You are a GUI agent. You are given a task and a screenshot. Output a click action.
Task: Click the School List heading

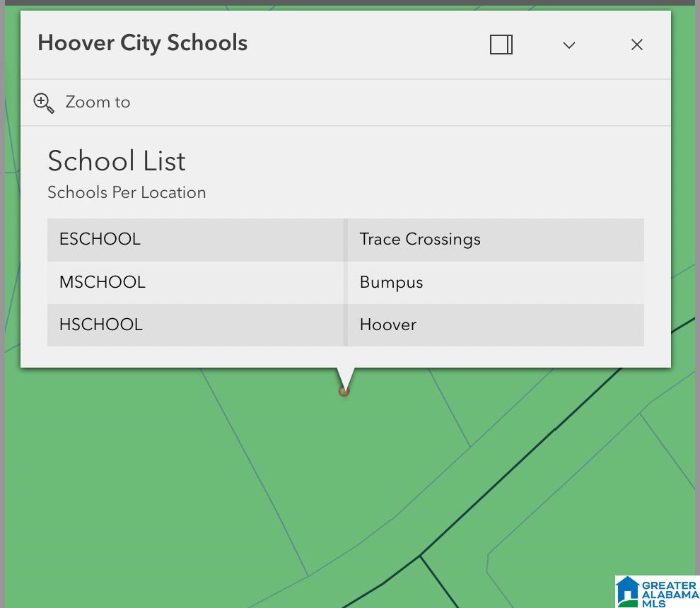coord(117,160)
